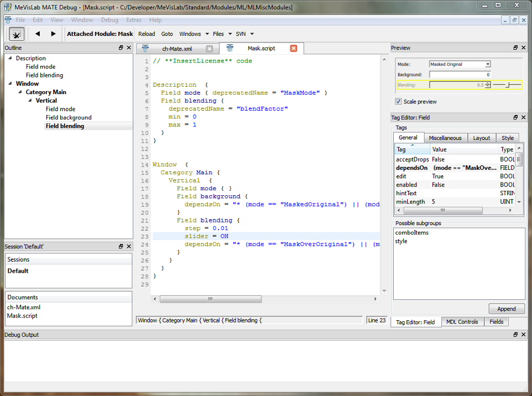This screenshot has width=532, height=396.
Task: Open the Mode combo box in Preview
Action: [460, 64]
